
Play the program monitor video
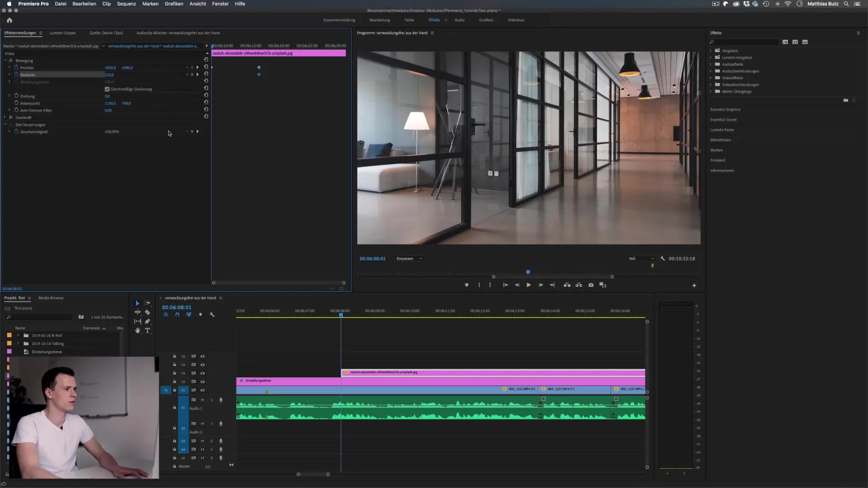click(528, 285)
